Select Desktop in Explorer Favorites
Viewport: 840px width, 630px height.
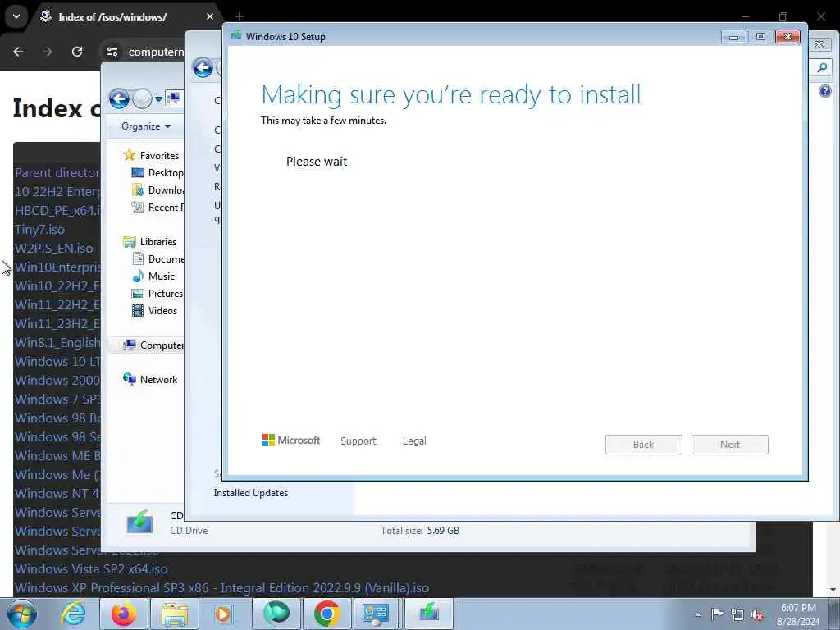click(x=166, y=173)
